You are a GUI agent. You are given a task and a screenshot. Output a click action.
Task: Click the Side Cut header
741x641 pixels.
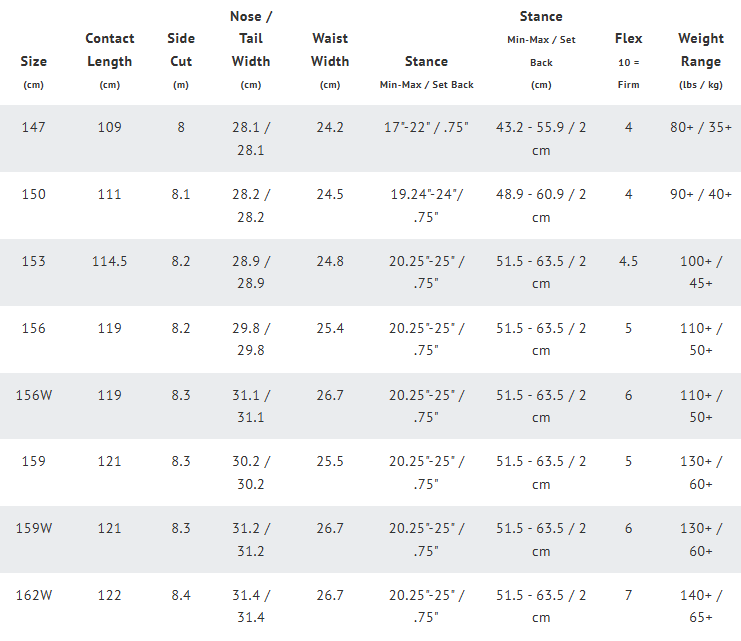181,61
